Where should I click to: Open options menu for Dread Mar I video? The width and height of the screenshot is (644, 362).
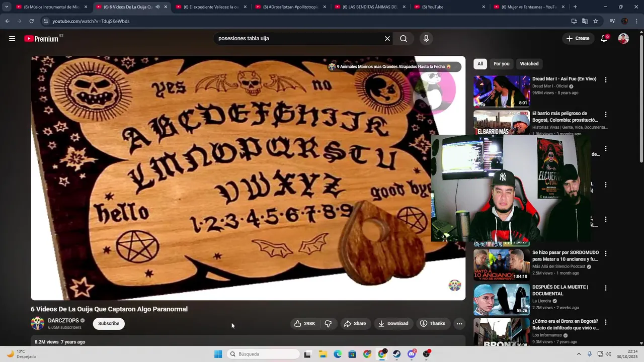pos(605,79)
